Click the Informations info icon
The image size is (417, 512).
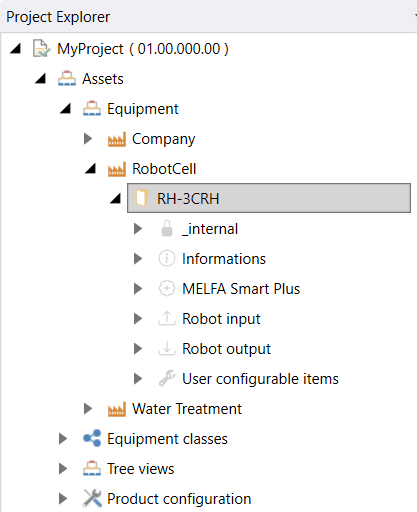tap(167, 259)
